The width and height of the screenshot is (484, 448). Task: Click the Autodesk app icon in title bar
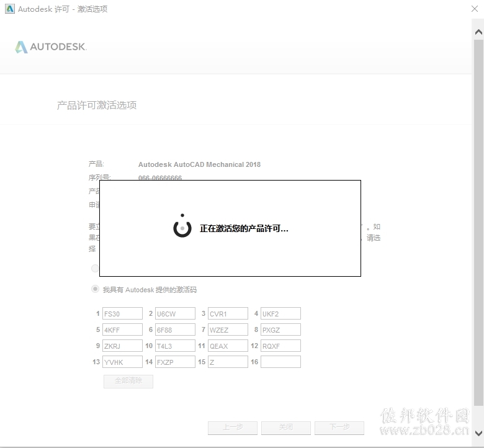point(10,9)
